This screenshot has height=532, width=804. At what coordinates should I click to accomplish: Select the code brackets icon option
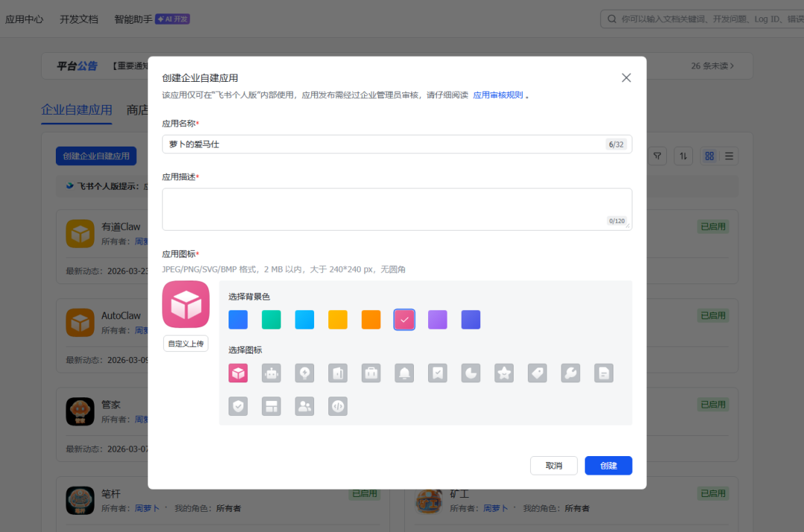pyautogui.click(x=338, y=406)
